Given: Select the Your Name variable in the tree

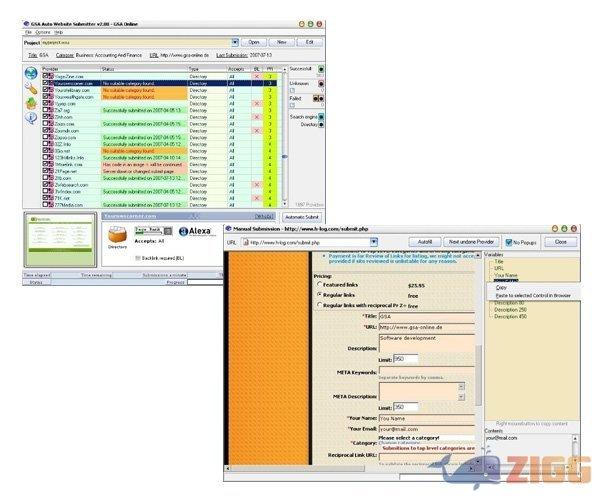Looking at the screenshot, I should pyautogui.click(x=505, y=275).
